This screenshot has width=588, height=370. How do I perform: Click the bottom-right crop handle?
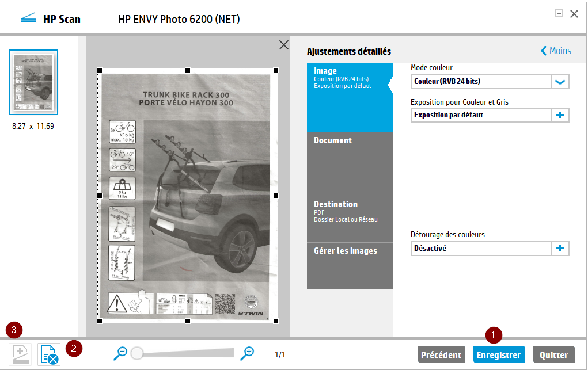(x=276, y=321)
